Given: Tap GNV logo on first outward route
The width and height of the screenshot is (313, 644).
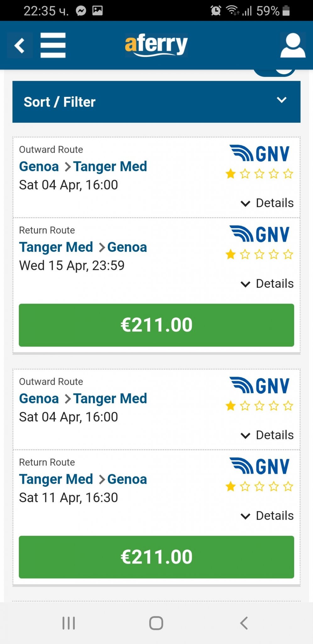Looking at the screenshot, I should (x=260, y=154).
